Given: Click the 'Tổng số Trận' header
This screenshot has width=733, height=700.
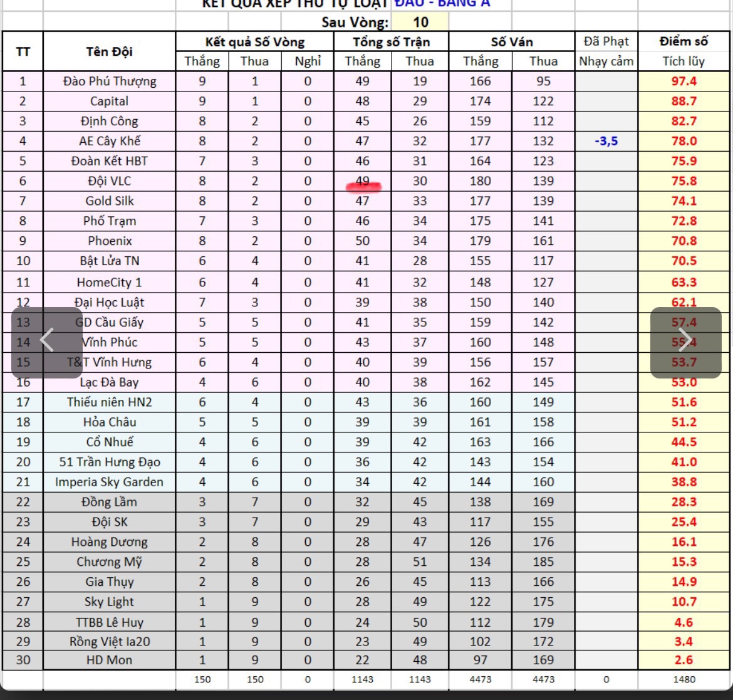Looking at the screenshot, I should (x=392, y=42).
